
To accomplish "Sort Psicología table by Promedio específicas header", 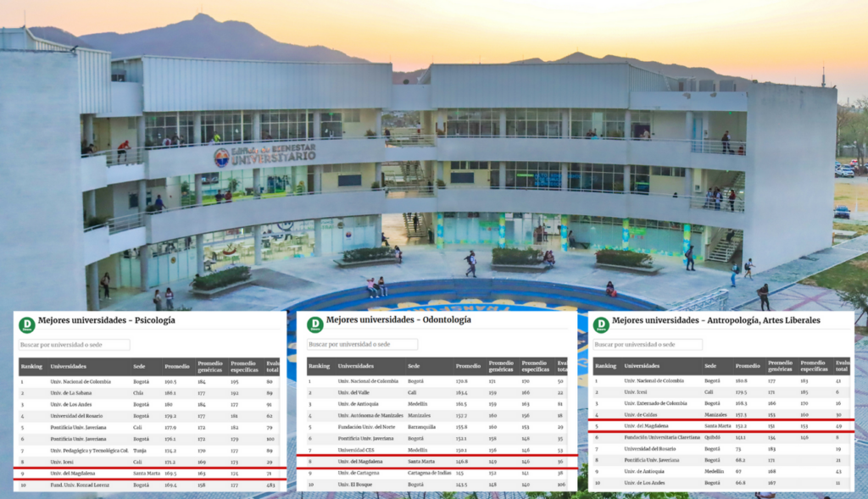I will (244, 367).
